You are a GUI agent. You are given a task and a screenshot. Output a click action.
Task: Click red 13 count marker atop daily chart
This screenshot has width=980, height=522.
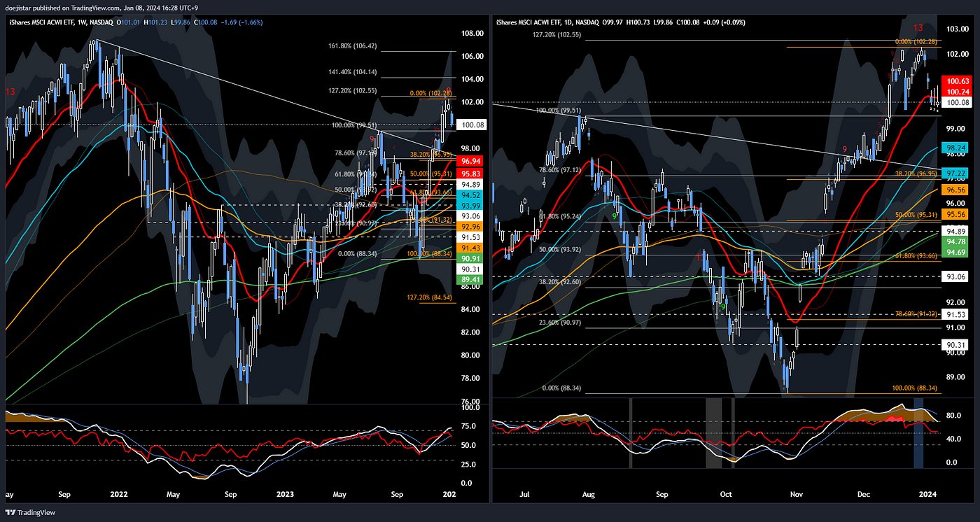(918, 27)
